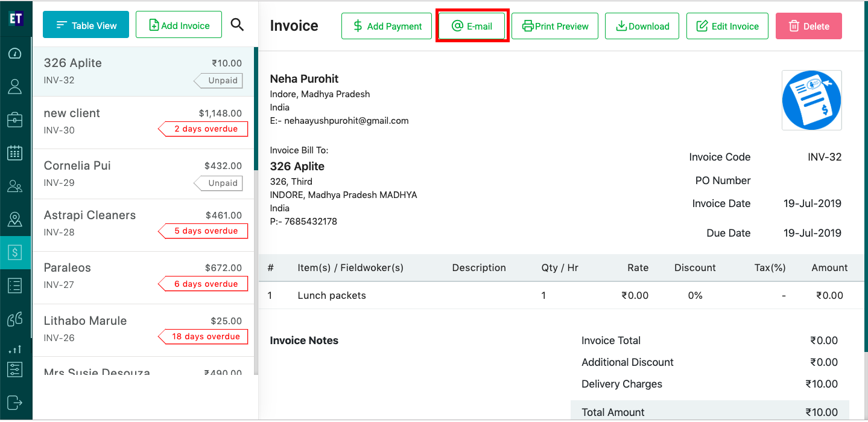Image resolution: width=868 pixels, height=422 pixels.
Task: Open Print Preview
Action: [555, 26]
